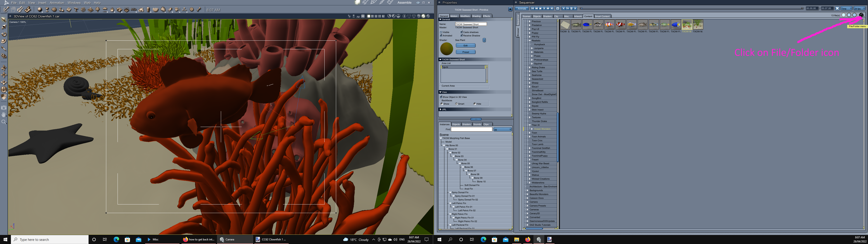This screenshot has width=868, height=244.
Task: Click the shader Edit button
Action: (x=465, y=45)
